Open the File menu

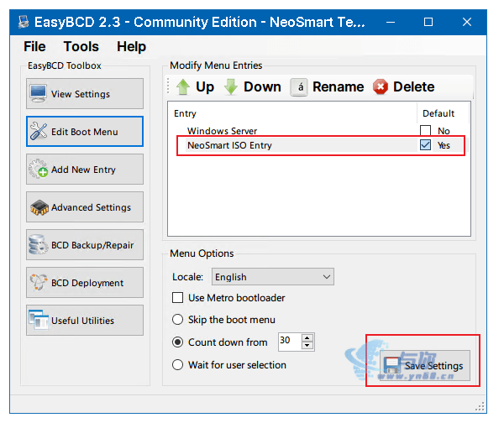34,46
